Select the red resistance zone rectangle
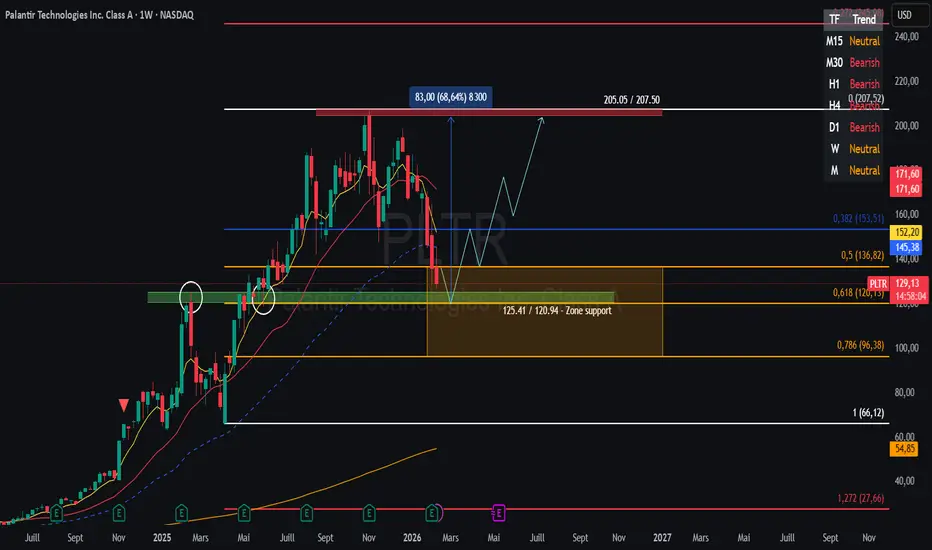Screen dimensions: 932x550 point(489,112)
